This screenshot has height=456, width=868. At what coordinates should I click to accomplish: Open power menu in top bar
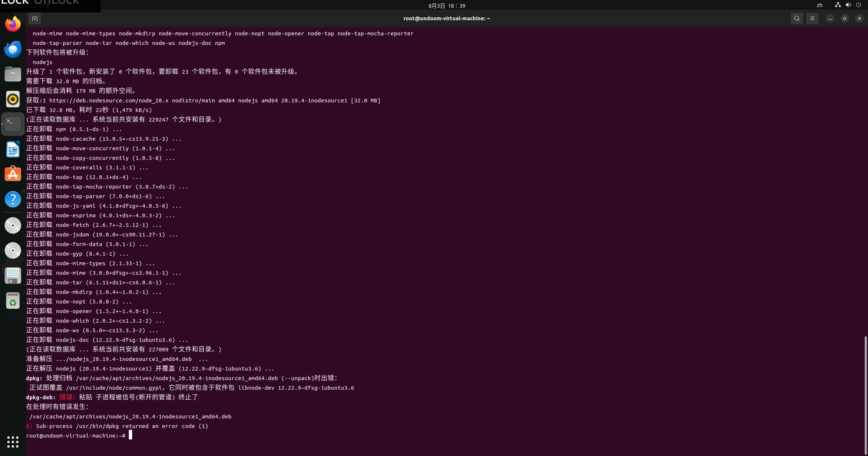point(858,5)
